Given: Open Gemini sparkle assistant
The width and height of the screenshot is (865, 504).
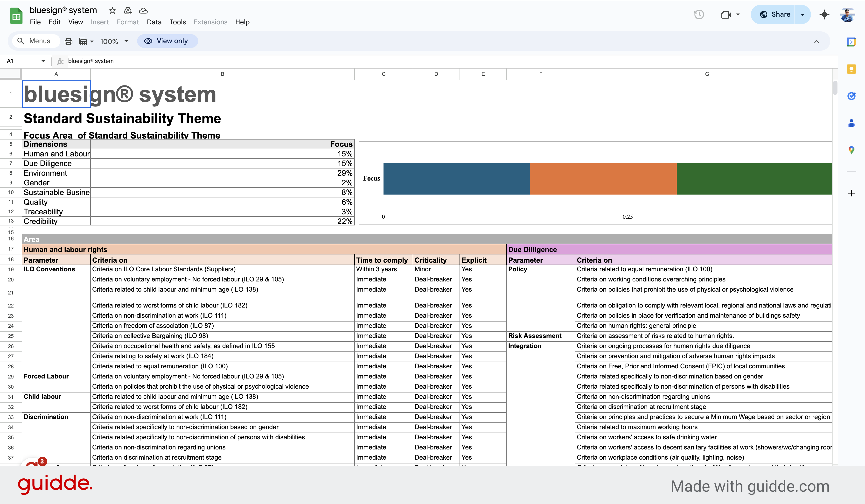Looking at the screenshot, I should click(824, 14).
